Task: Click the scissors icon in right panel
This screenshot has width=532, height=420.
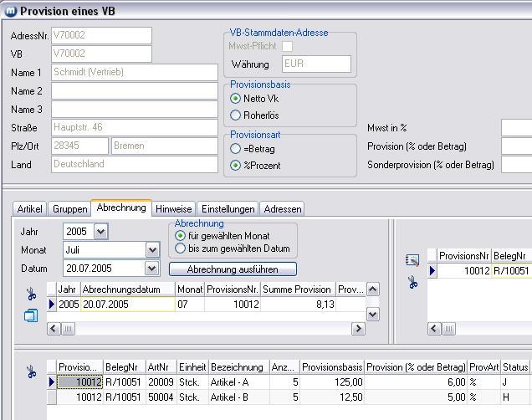Action: click(412, 284)
